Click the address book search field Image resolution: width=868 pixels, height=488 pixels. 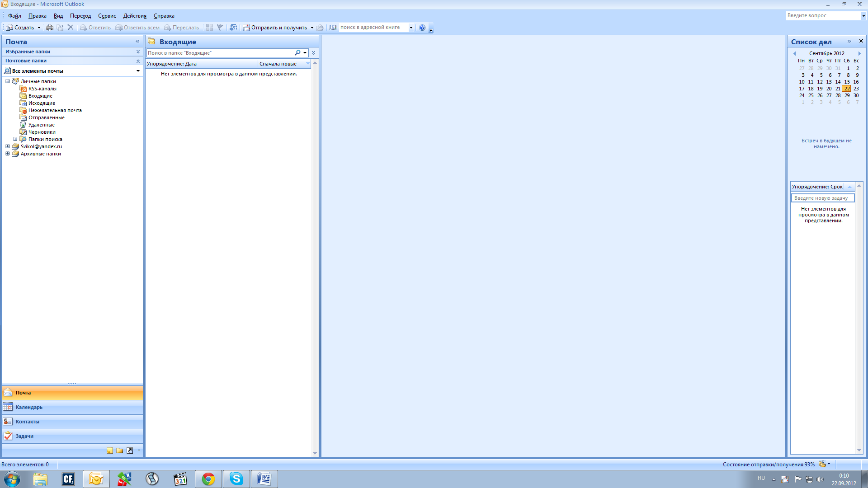(373, 28)
